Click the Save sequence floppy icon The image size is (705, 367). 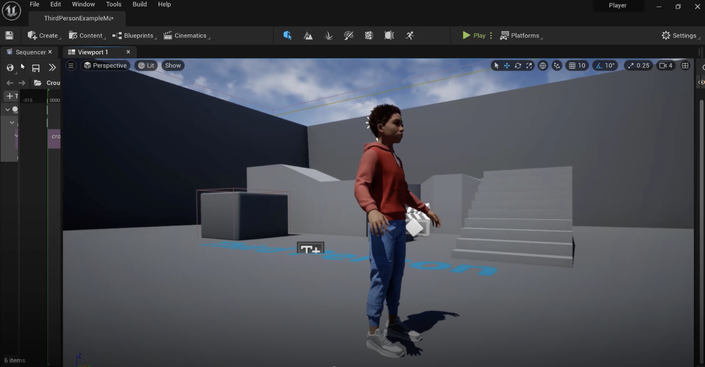(x=36, y=68)
